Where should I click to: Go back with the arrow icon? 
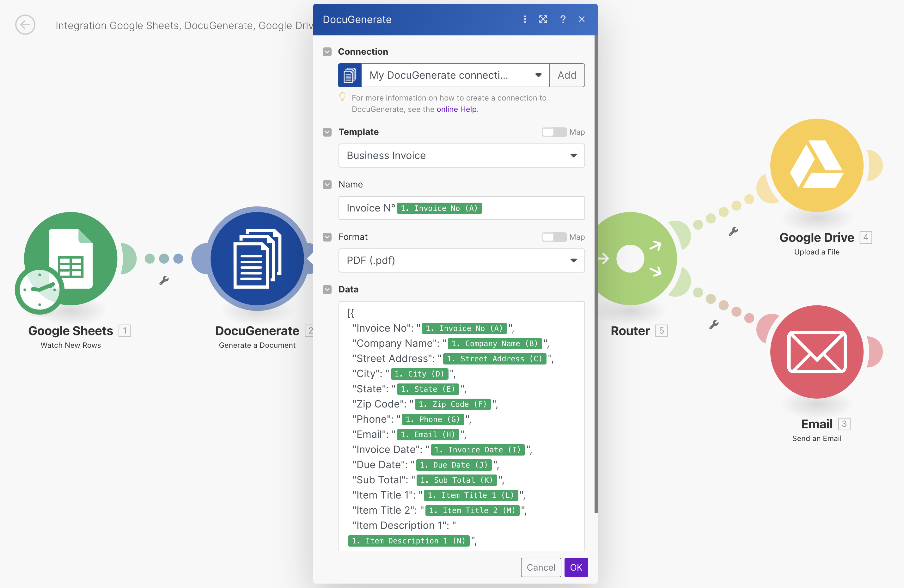pyautogui.click(x=26, y=25)
